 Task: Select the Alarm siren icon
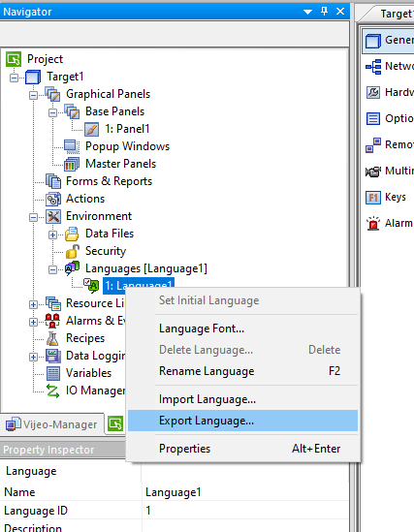373,223
